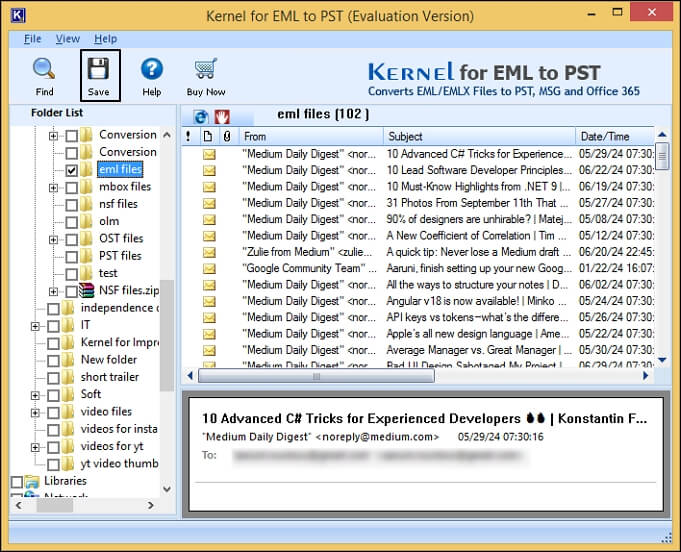Click the NSF files.zip archive icon
The width and height of the screenshot is (681, 552).
[87, 291]
